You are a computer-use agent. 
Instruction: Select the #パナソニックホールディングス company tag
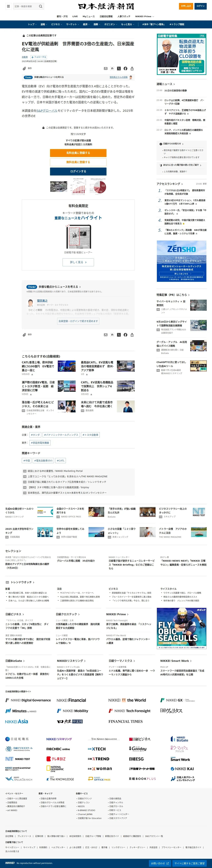pos(61,435)
